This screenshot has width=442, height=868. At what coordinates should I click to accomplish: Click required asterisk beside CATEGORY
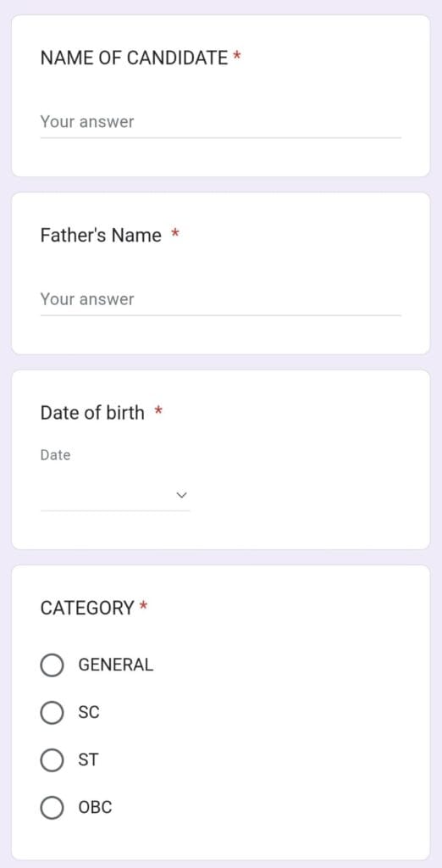(143, 606)
